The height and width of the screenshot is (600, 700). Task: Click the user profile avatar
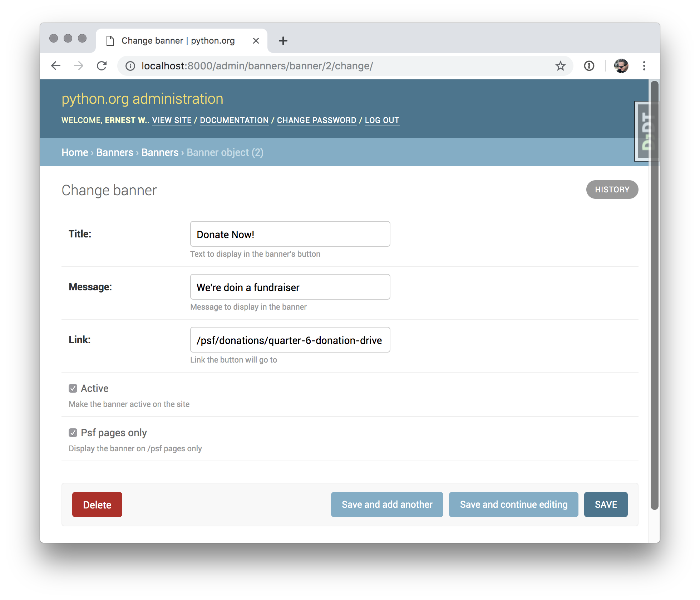tap(621, 66)
